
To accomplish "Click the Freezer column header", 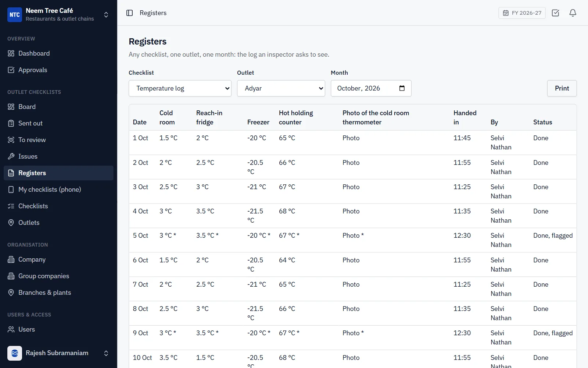I will pyautogui.click(x=258, y=122).
